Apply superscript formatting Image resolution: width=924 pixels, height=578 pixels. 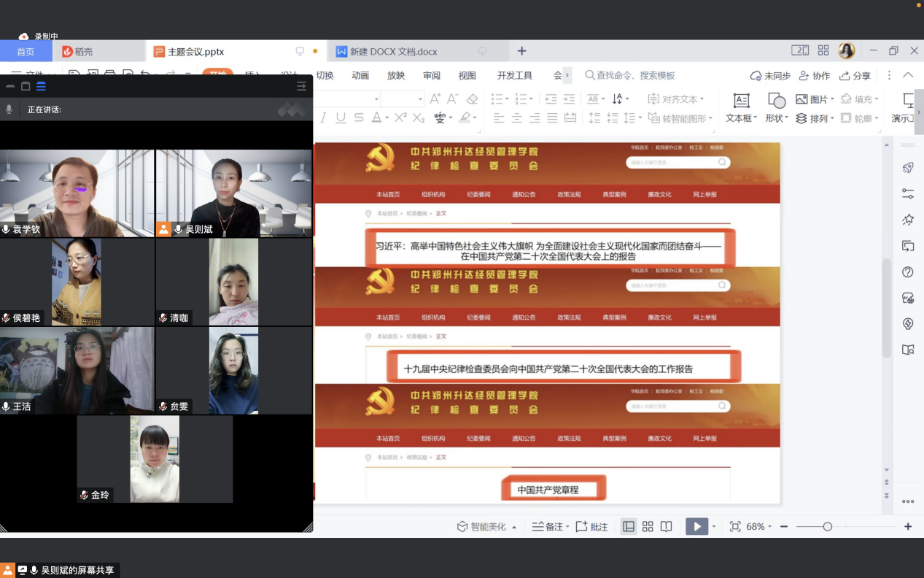click(x=400, y=117)
